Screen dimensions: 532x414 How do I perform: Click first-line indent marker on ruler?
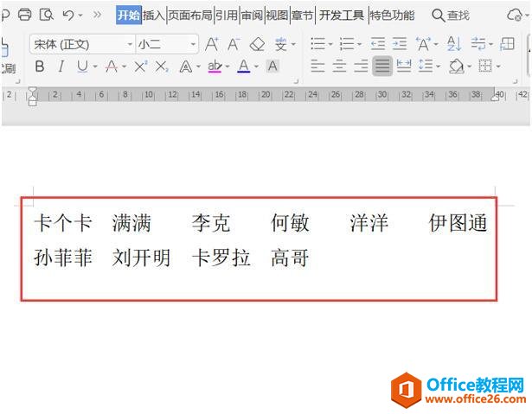[x=33, y=90]
